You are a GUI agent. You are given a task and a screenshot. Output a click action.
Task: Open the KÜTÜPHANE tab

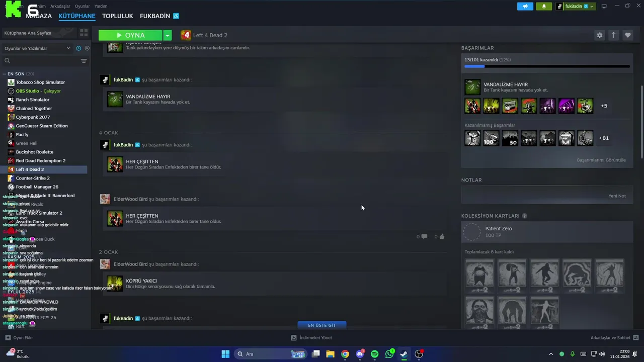77,16
